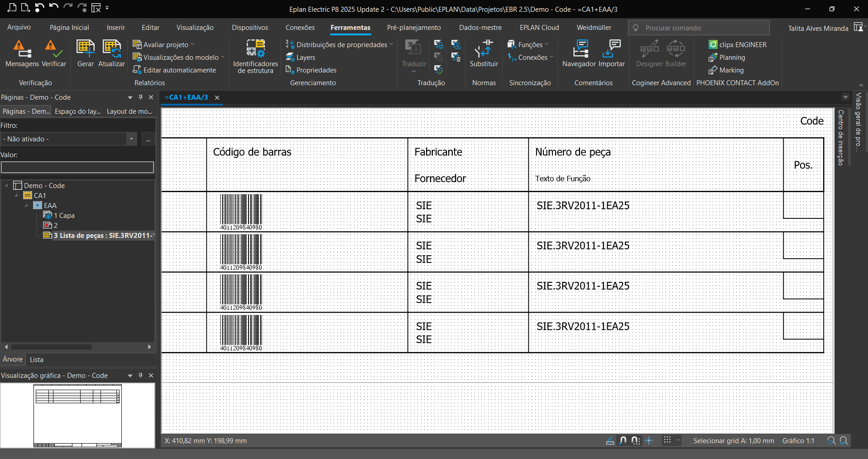This screenshot has height=459, width=868.
Task: Switch to the Página Inicial ribbon tab
Action: pos(69,27)
